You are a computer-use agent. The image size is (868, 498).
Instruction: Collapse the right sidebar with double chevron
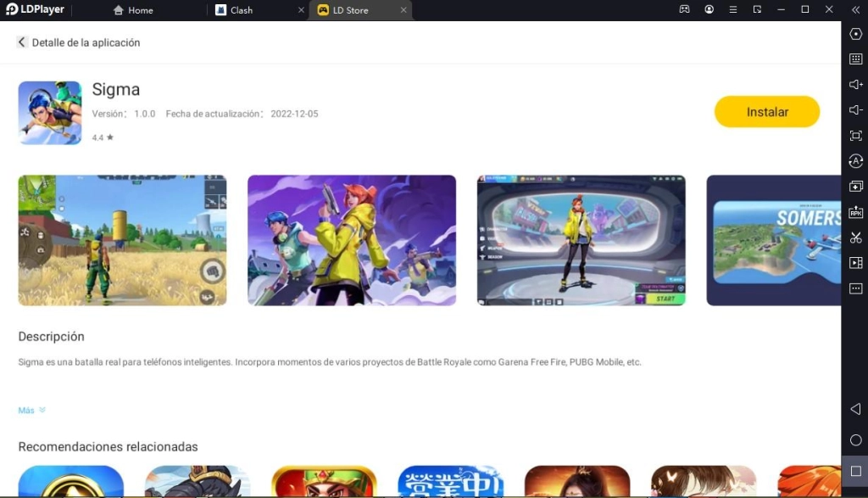(x=855, y=9)
